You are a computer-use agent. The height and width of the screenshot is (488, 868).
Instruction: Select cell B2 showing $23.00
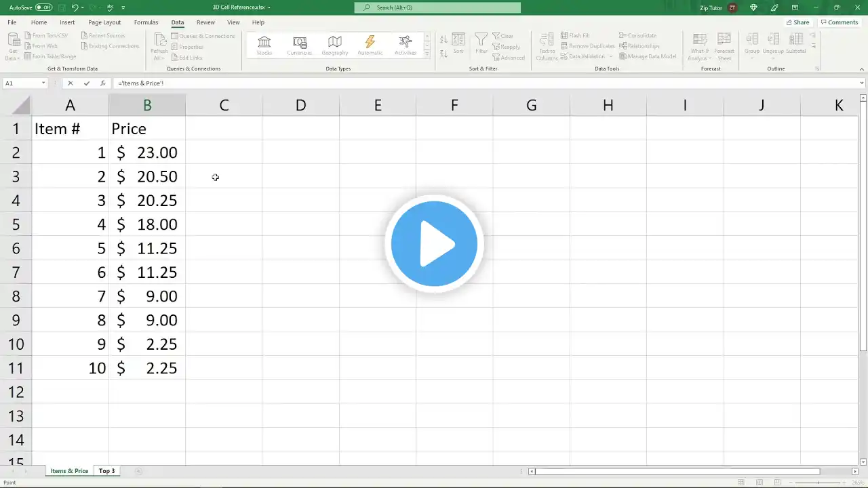pos(147,152)
